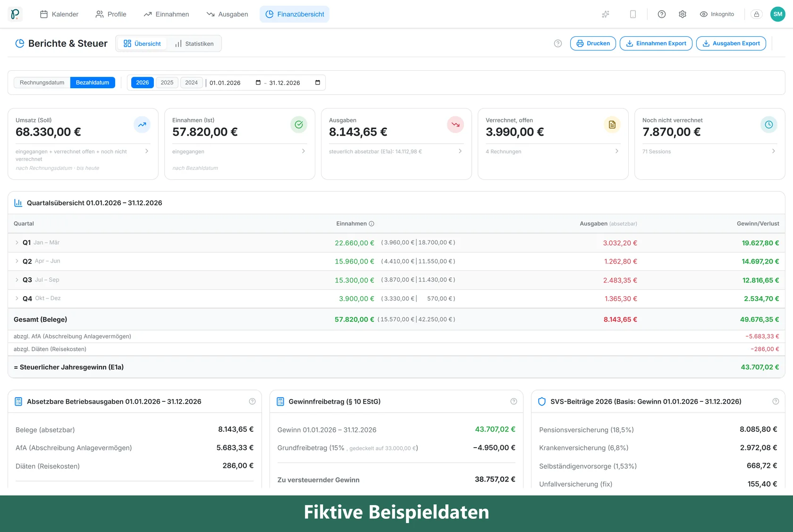Click the Umsatz trend arrow icon
Viewport: 793px width, 532px height.
click(142, 125)
